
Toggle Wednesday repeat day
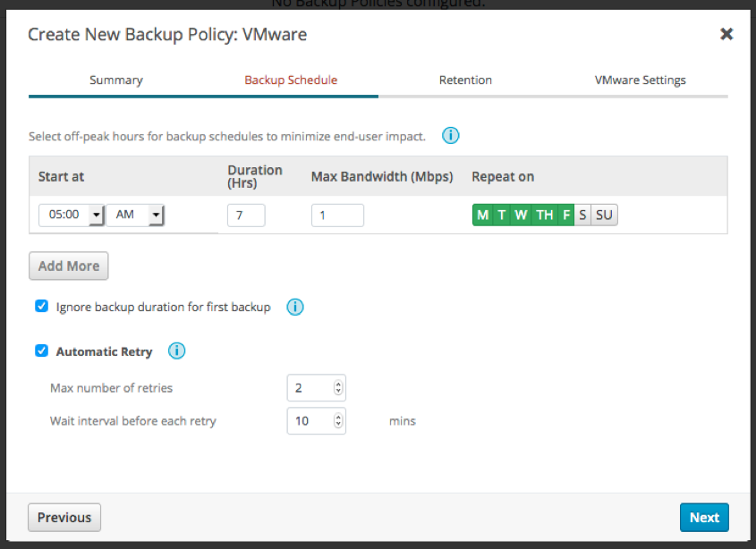tap(521, 215)
